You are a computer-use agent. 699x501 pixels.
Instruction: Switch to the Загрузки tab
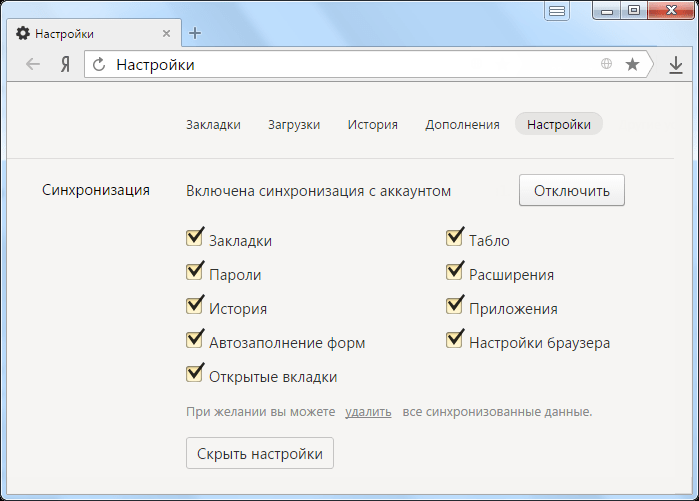(x=294, y=124)
